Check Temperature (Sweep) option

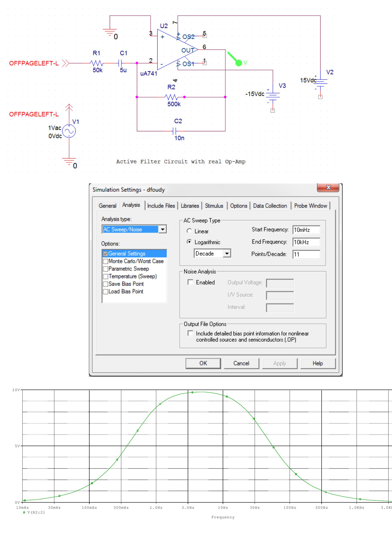click(x=105, y=277)
